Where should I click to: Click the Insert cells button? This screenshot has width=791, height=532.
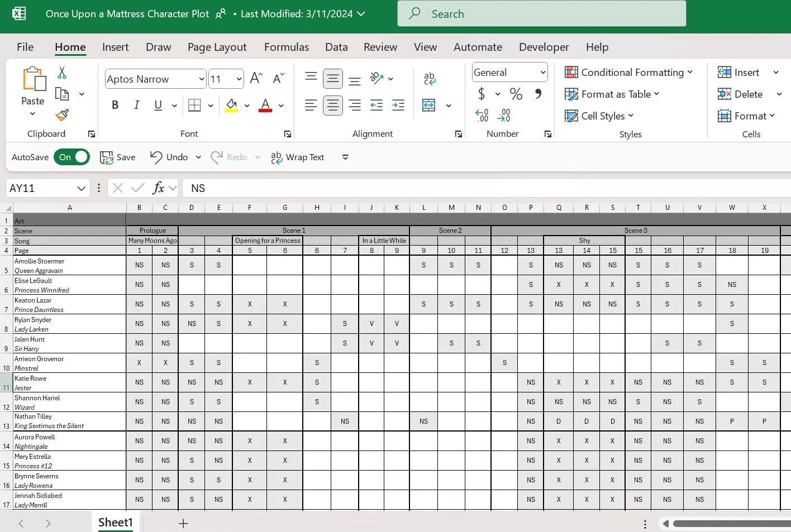coord(738,73)
